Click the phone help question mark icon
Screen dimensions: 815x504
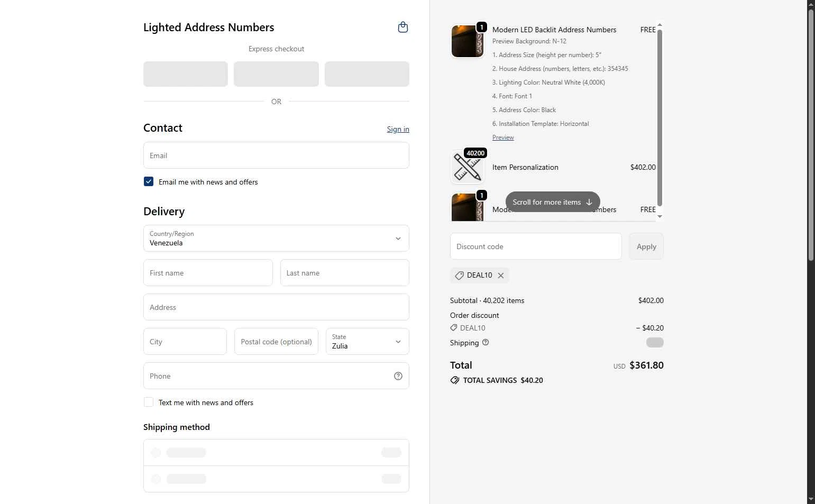pos(398,376)
